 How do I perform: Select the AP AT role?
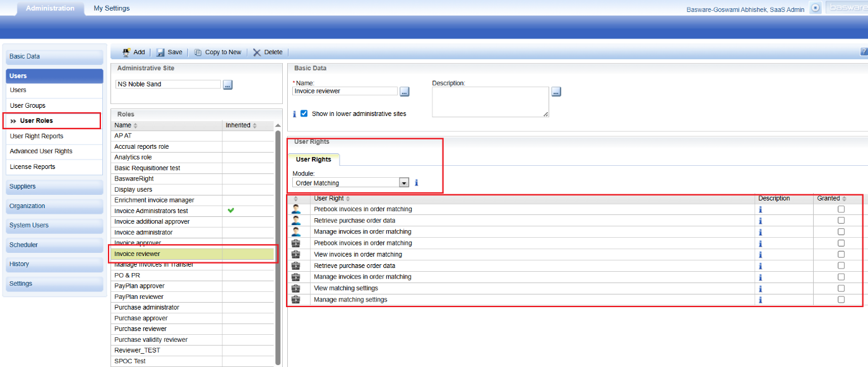tap(193, 136)
